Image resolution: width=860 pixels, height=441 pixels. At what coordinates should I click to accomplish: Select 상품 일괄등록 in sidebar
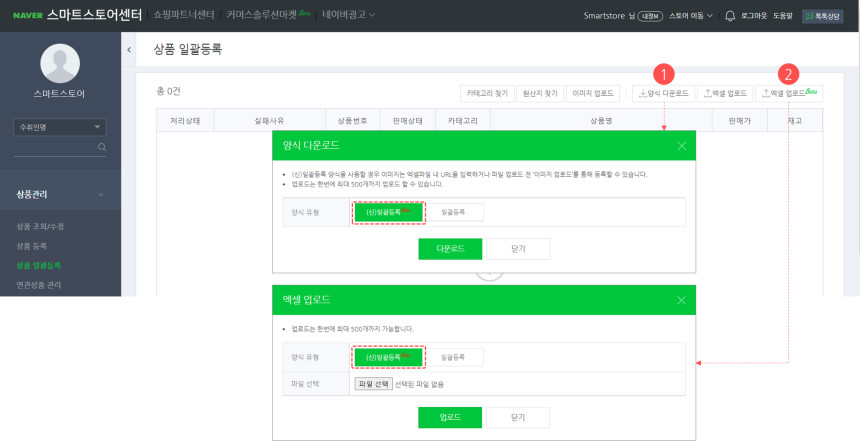39,265
